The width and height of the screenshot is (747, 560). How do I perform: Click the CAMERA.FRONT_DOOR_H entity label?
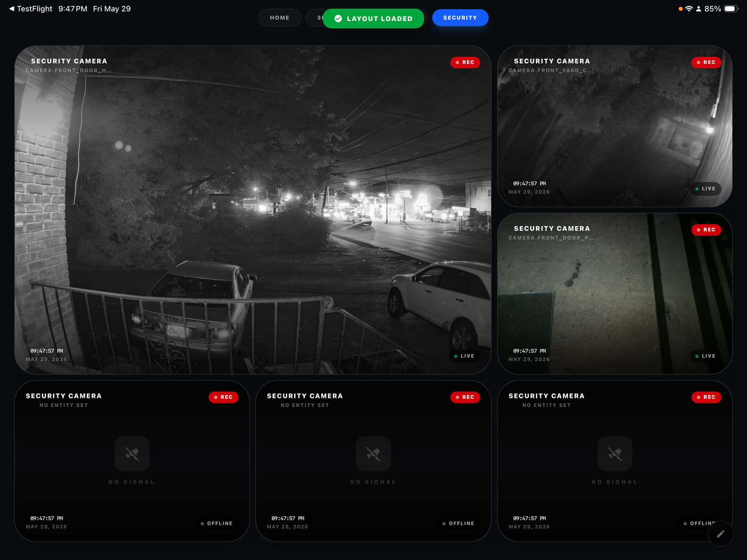tap(69, 71)
